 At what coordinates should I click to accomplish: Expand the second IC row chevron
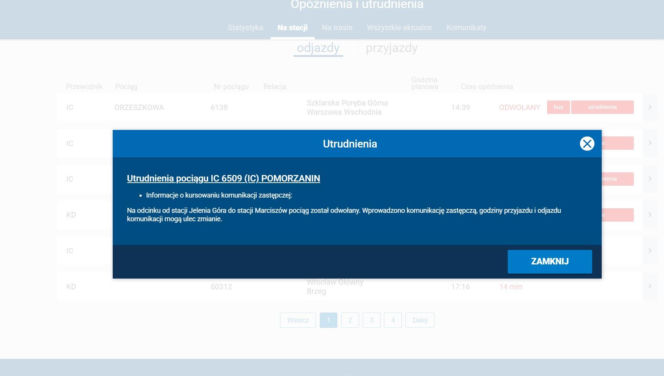tap(650, 143)
